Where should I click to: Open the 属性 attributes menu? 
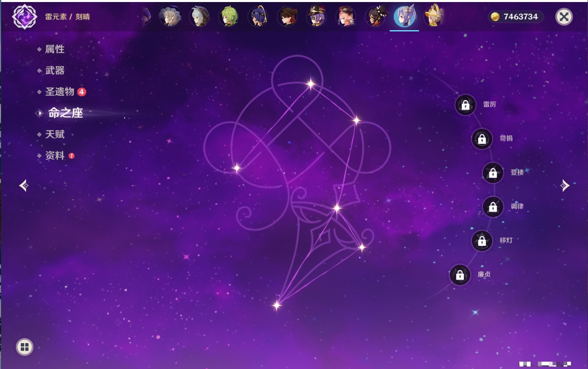(x=55, y=49)
